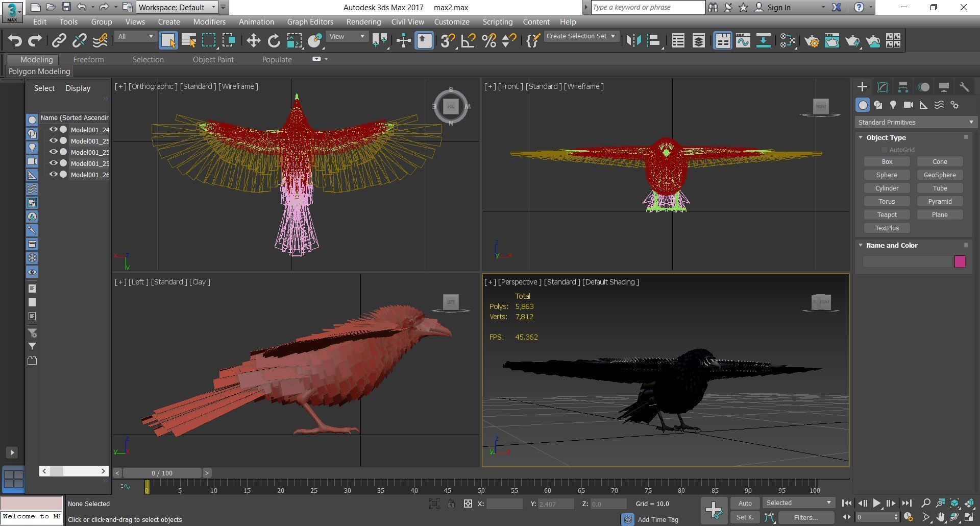The image size is (980, 526).
Task: Click the object name input field
Action: click(908, 261)
